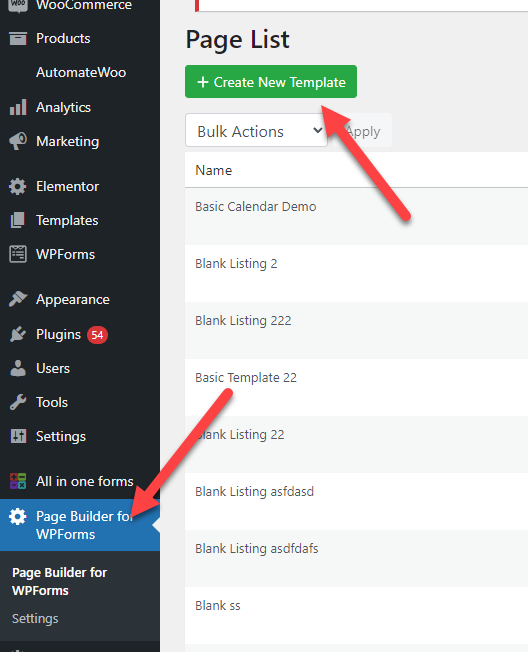Click the Plugins plug icon
The height and width of the screenshot is (652, 528).
click(x=18, y=334)
